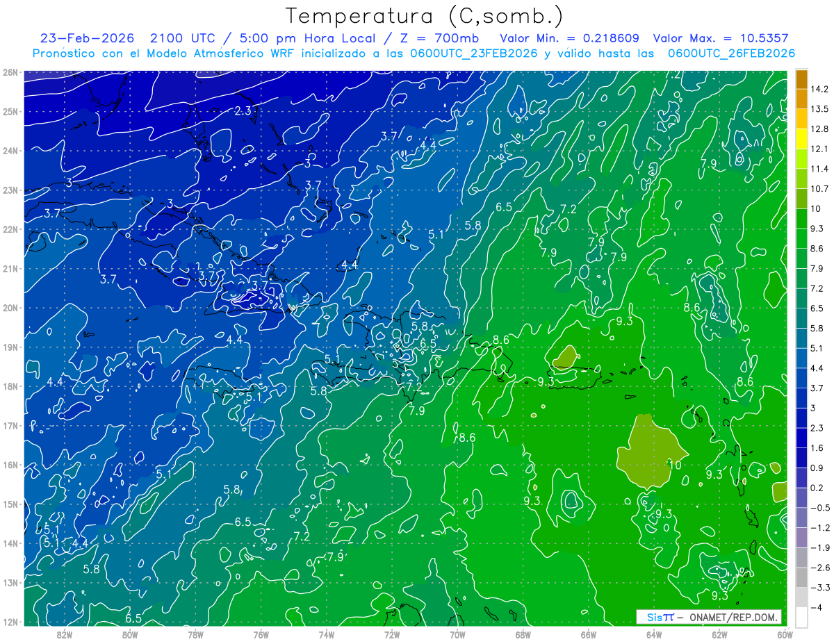
Task: Click the large light-green warm patch near 16N 64W
Action: [x=651, y=452]
